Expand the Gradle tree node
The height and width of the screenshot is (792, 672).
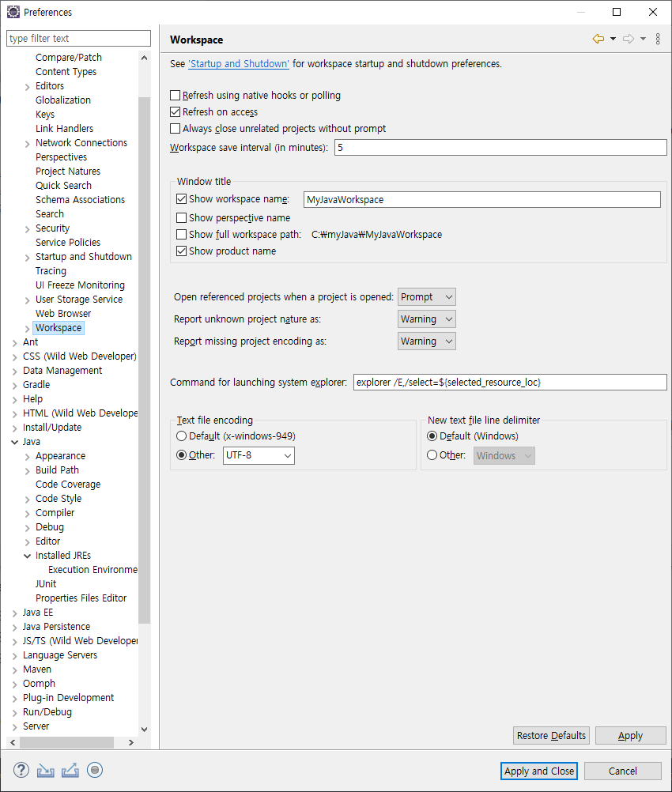[15, 386]
